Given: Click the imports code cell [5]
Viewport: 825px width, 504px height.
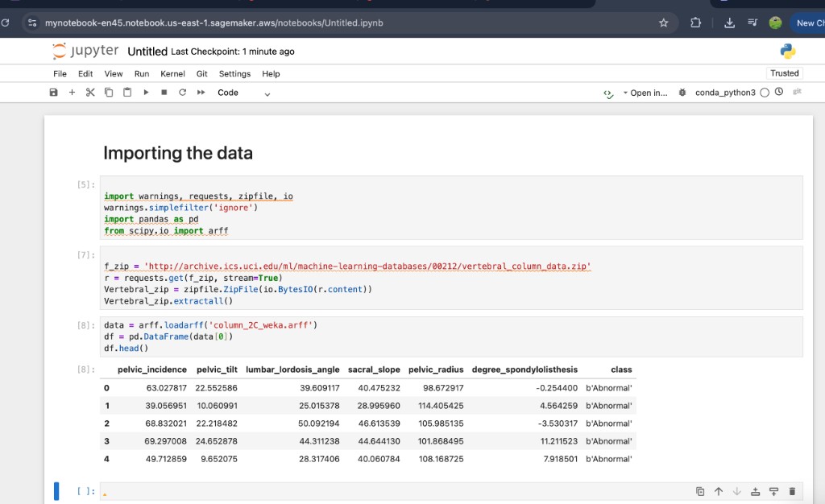Looking at the screenshot, I should 451,208.
